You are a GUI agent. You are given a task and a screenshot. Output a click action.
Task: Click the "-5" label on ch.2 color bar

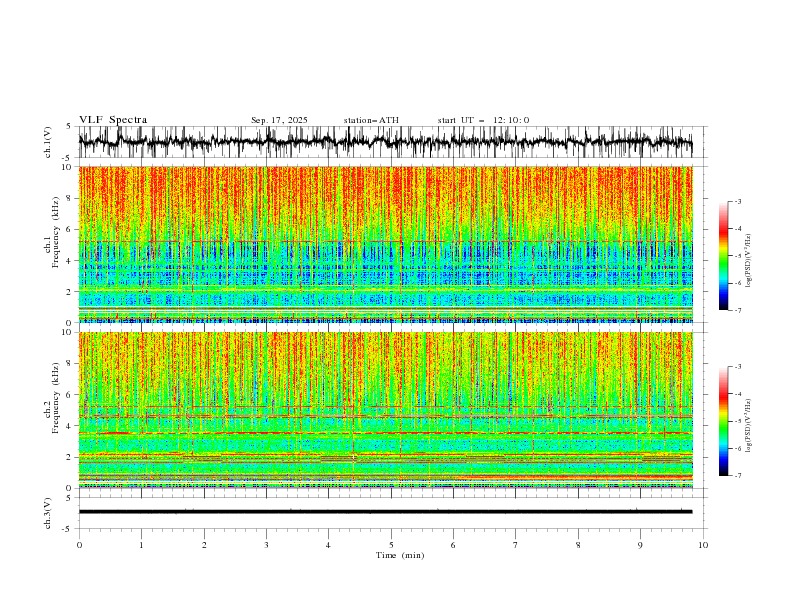pyautogui.click(x=738, y=421)
